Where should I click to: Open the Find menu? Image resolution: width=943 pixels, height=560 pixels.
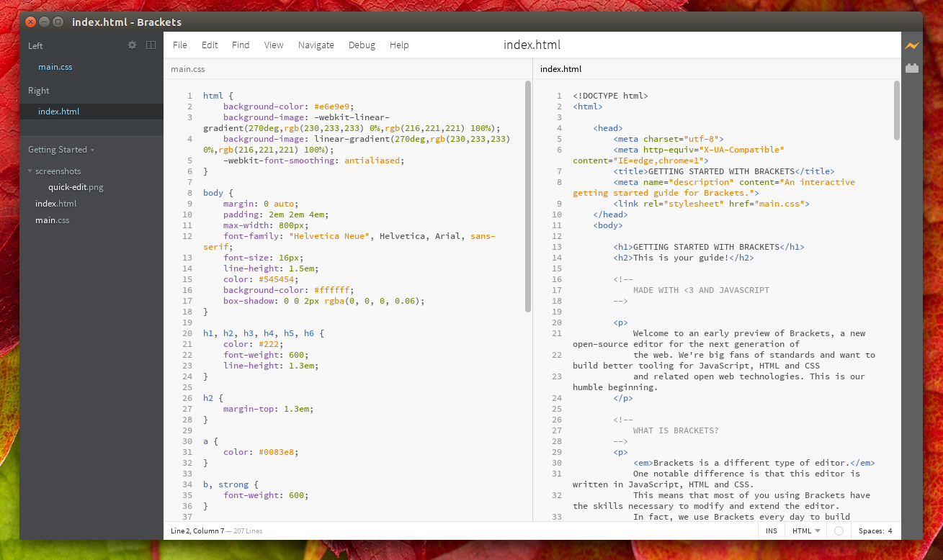pyautogui.click(x=241, y=45)
